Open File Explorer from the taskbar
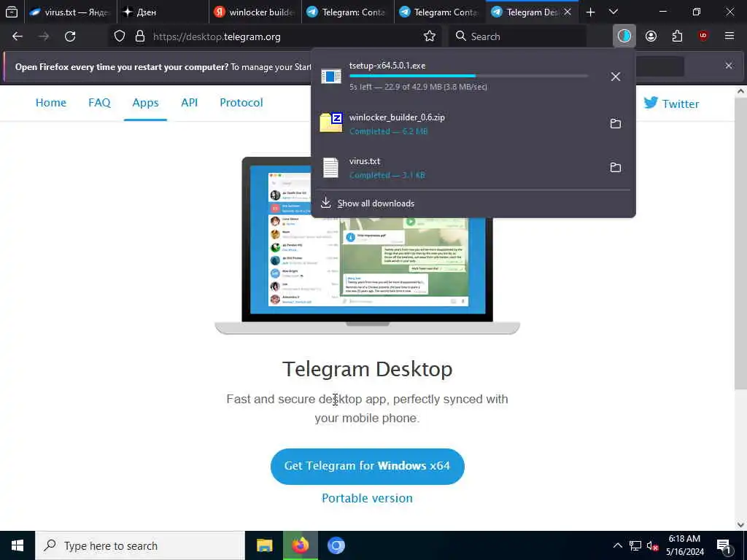This screenshot has height=560, width=747. [x=264, y=545]
